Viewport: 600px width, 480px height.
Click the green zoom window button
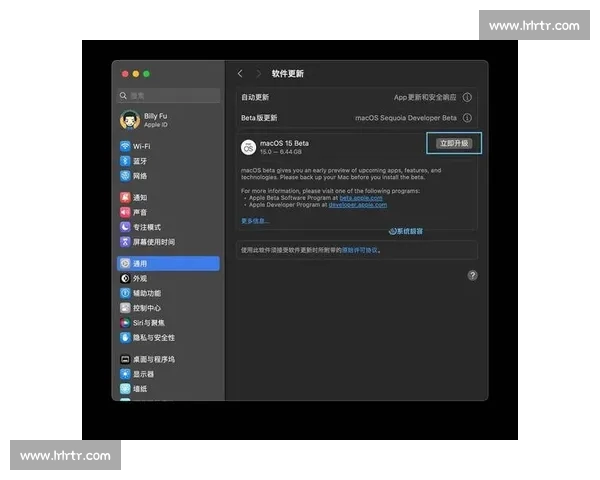(x=147, y=74)
